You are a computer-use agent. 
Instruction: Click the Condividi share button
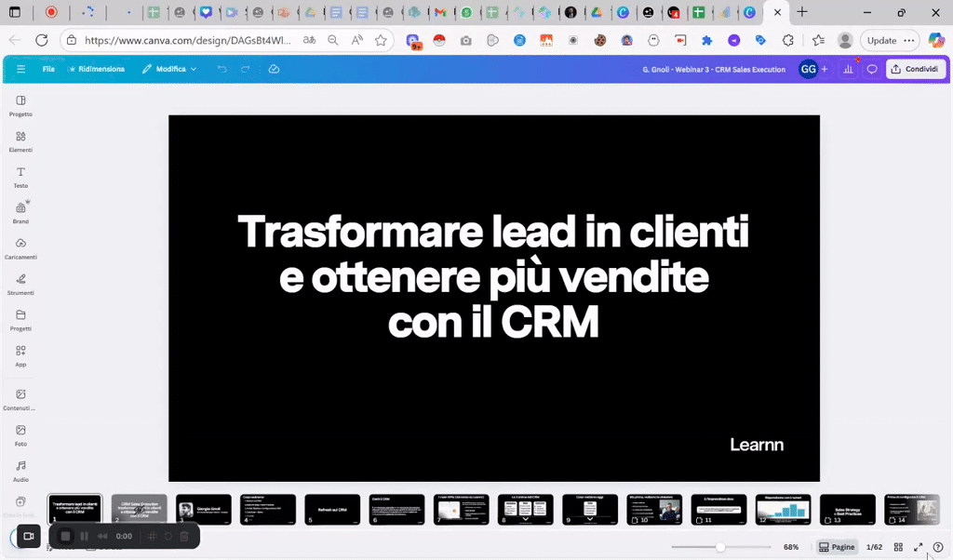[x=916, y=69]
